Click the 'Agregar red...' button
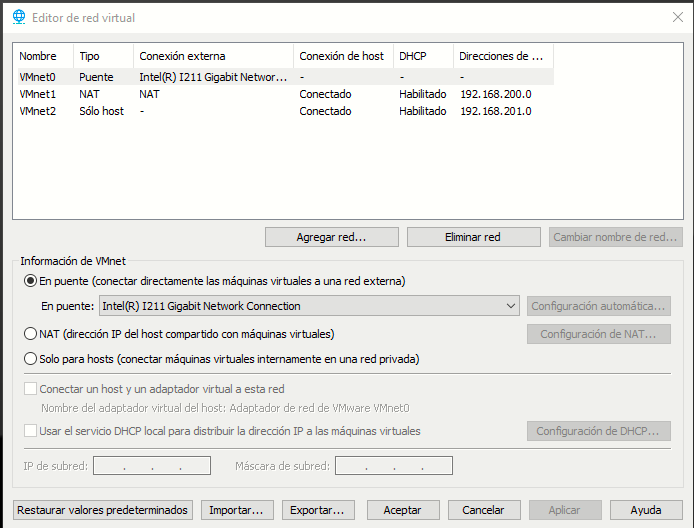This screenshot has height=528, width=694. tap(332, 237)
